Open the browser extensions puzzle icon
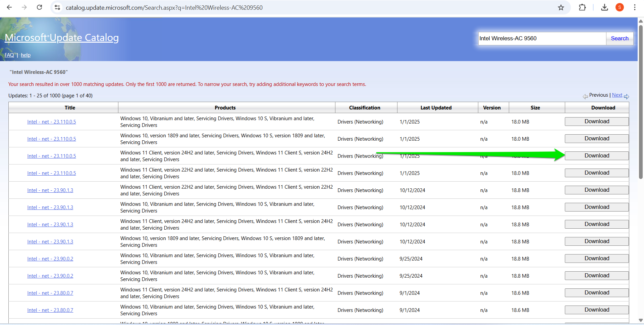Image resolution: width=644 pixels, height=325 pixels. pyautogui.click(x=582, y=7)
